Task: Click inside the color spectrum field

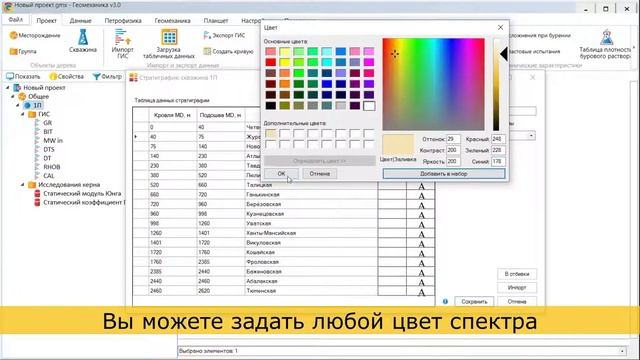Action: tap(433, 84)
